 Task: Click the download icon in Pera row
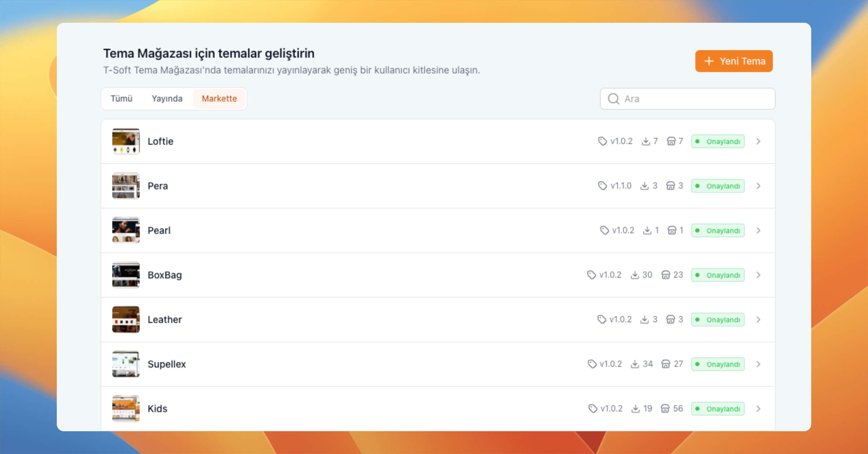(644, 186)
